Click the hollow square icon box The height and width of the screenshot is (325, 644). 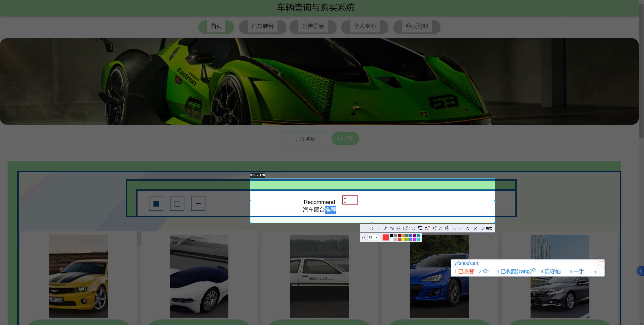[x=177, y=204]
